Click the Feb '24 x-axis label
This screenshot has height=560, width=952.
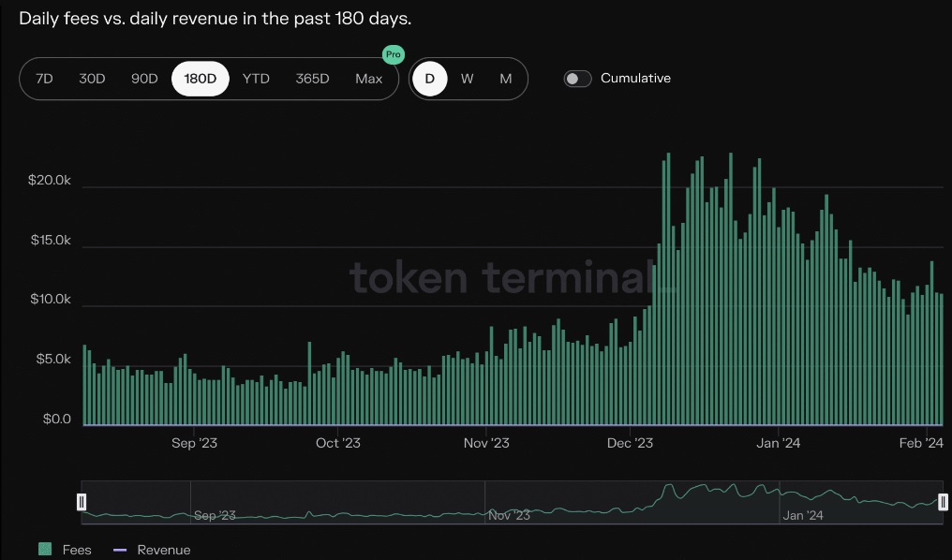pyautogui.click(x=921, y=443)
